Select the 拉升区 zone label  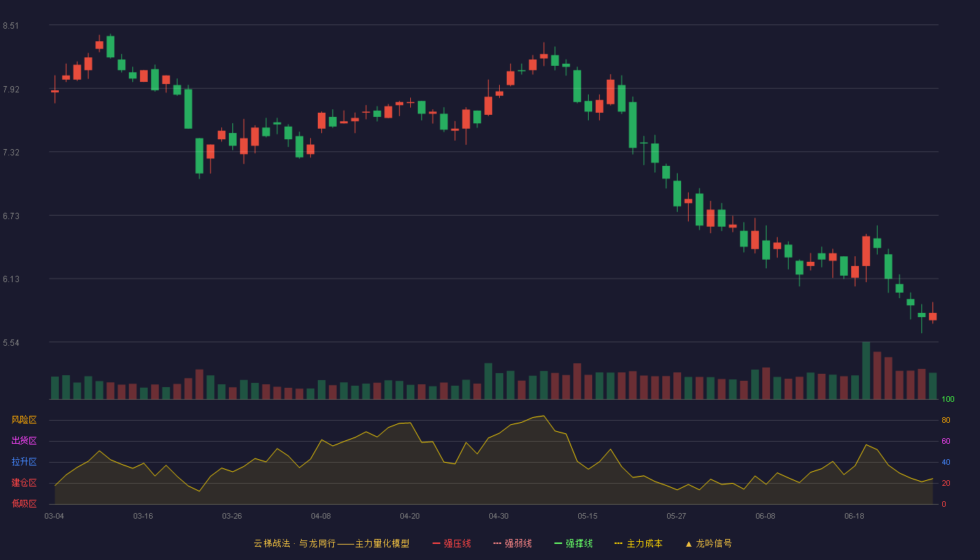[x=24, y=462]
